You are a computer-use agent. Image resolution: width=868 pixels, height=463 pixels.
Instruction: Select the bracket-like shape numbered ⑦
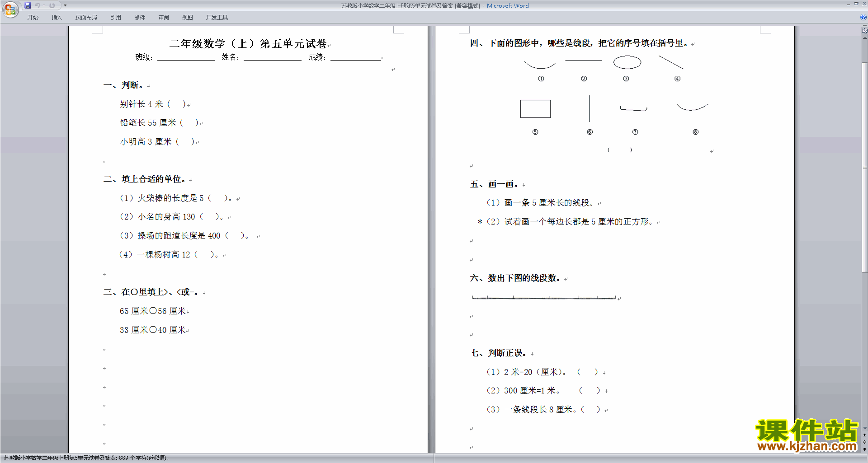633,108
